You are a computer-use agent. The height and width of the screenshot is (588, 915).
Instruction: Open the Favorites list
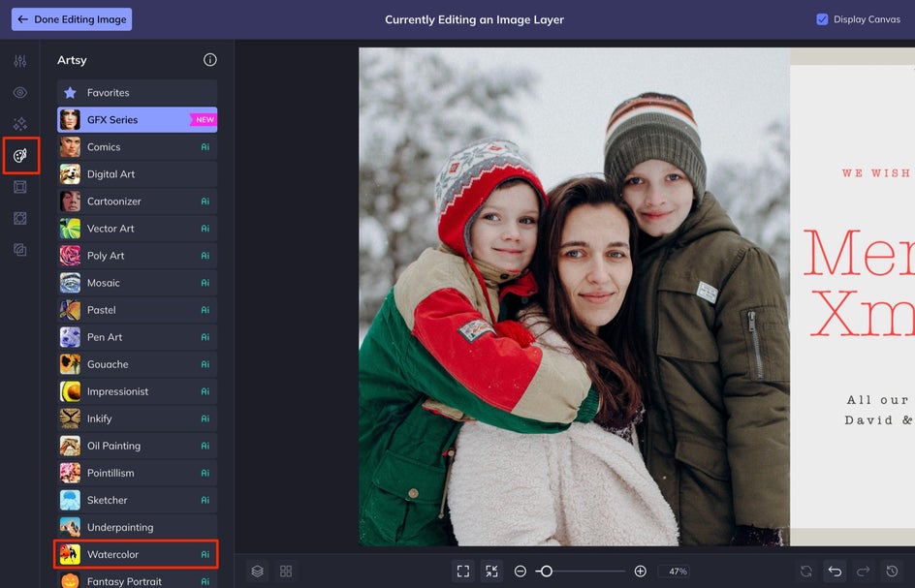click(137, 93)
